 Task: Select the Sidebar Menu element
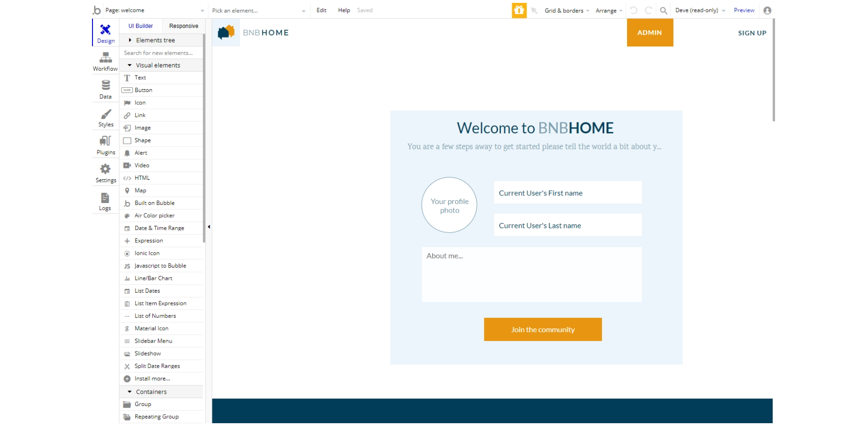(x=161, y=341)
